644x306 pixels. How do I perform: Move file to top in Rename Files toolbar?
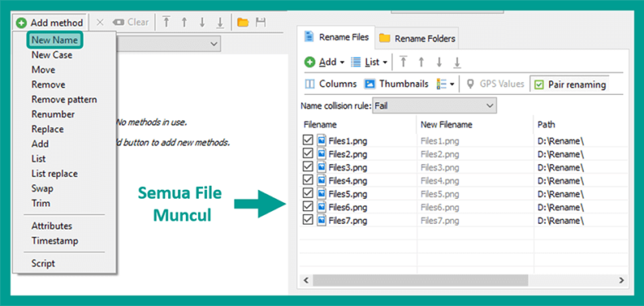(403, 62)
